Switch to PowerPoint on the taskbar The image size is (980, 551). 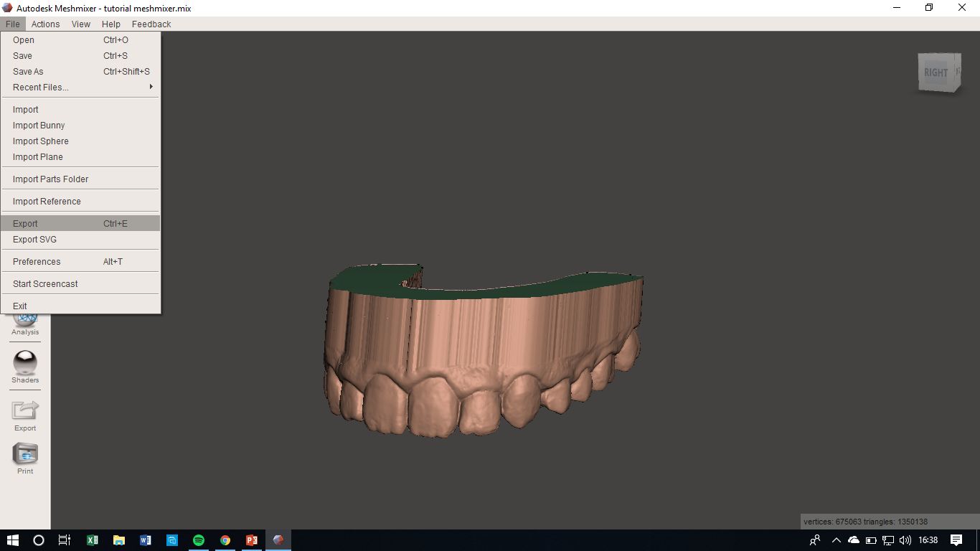click(x=252, y=540)
